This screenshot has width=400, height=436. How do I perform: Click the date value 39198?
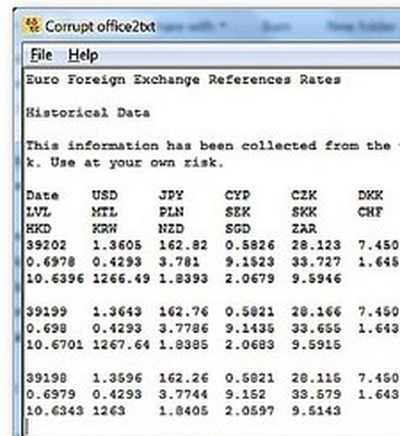point(46,378)
